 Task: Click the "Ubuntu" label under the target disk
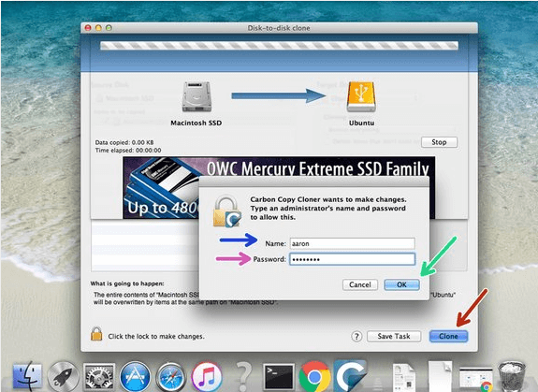(x=361, y=123)
